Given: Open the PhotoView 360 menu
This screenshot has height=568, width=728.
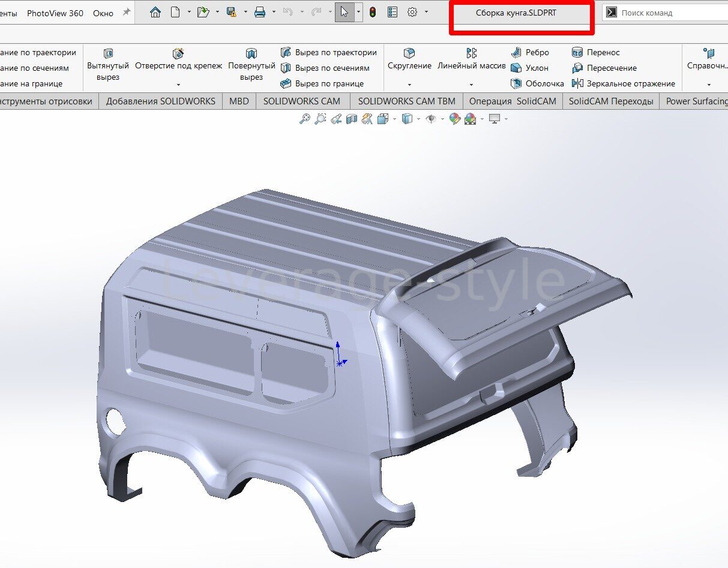Looking at the screenshot, I should click(55, 13).
